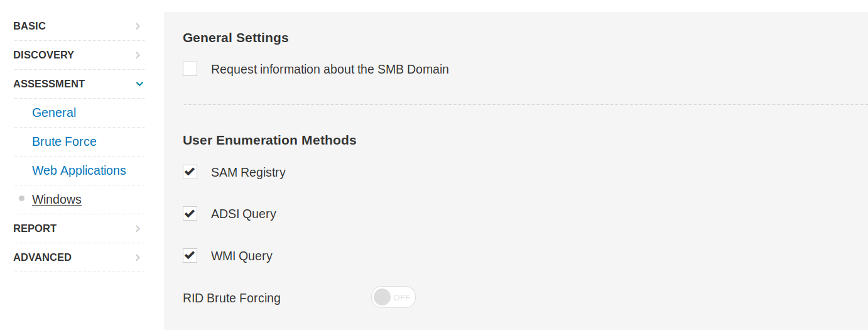Open the Brute Force settings page
This screenshot has width=868, height=330.
click(x=64, y=142)
